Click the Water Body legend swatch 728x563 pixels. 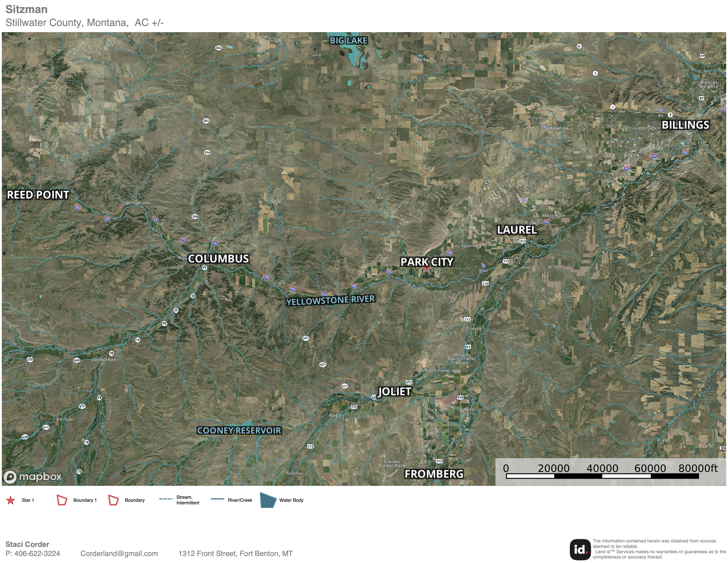(x=268, y=500)
